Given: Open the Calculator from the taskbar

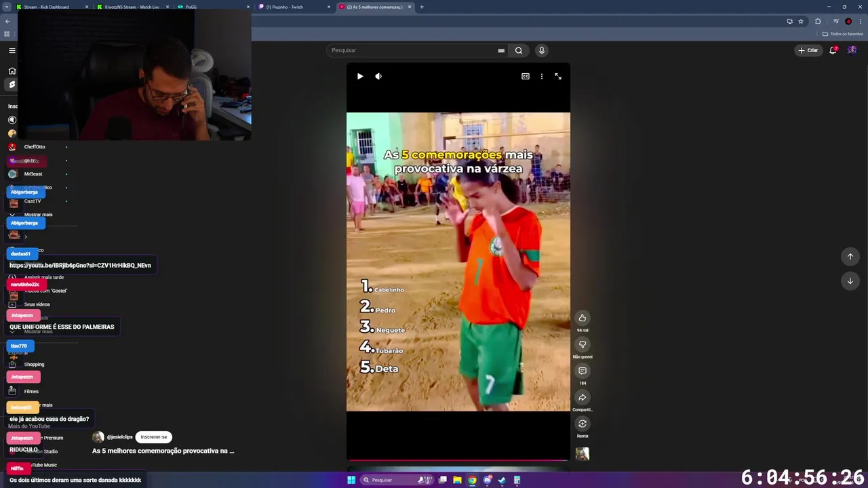Looking at the screenshot, I should pos(517,480).
